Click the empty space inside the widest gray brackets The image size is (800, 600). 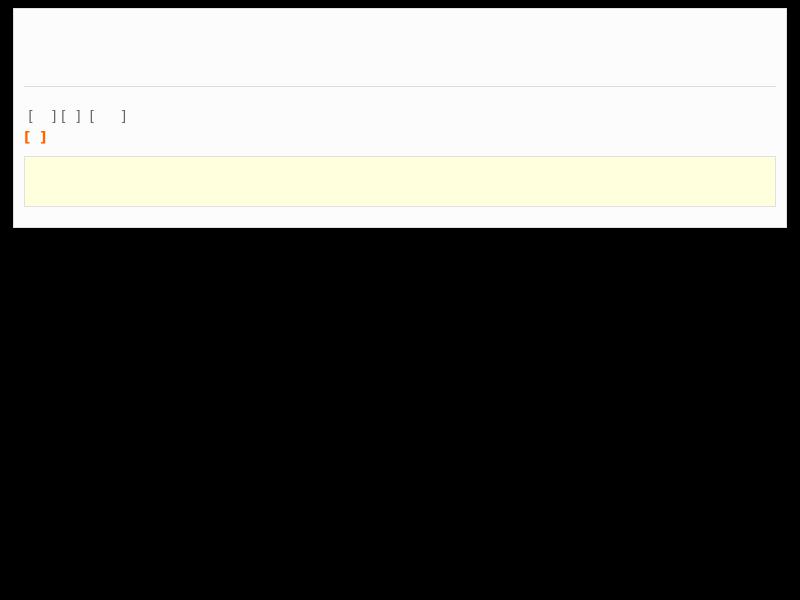(108, 116)
